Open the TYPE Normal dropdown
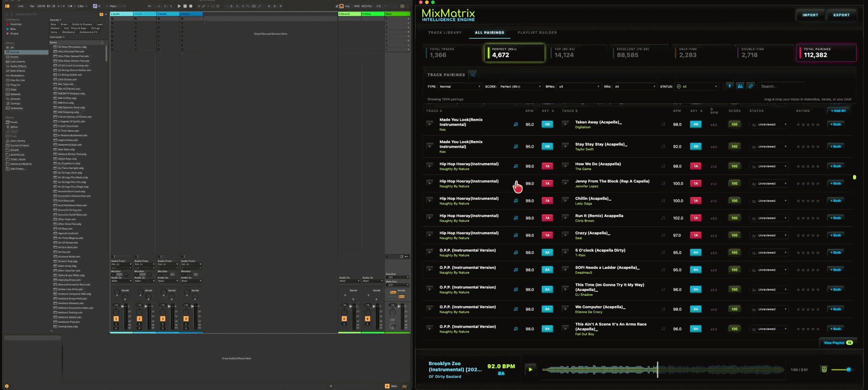Image resolution: width=868 pixels, height=390 pixels. pos(460,87)
